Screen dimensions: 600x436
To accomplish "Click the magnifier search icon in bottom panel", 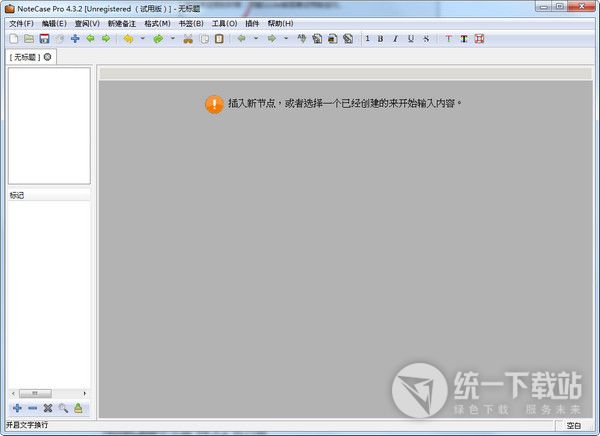I will coord(63,408).
